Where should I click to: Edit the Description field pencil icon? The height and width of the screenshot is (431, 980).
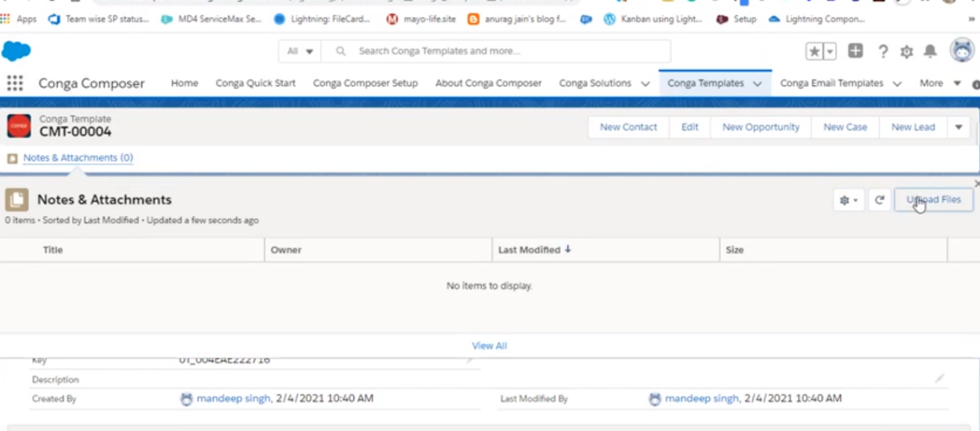pos(939,379)
